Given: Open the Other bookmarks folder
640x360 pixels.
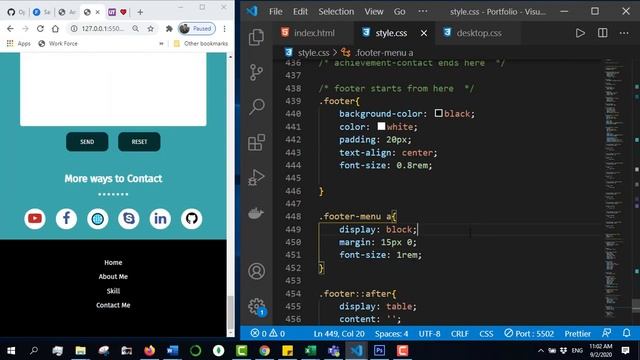Looking at the screenshot, I should point(200,43).
